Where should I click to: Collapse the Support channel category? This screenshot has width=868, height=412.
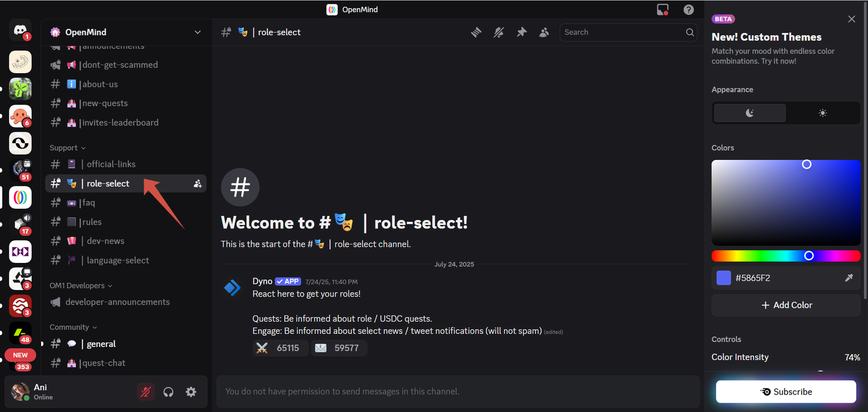click(x=67, y=148)
